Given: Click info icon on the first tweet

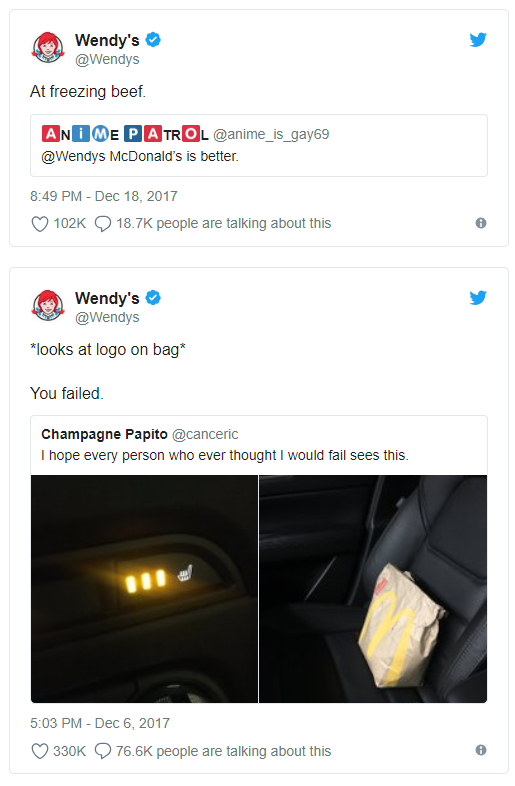Looking at the screenshot, I should click(x=480, y=223).
